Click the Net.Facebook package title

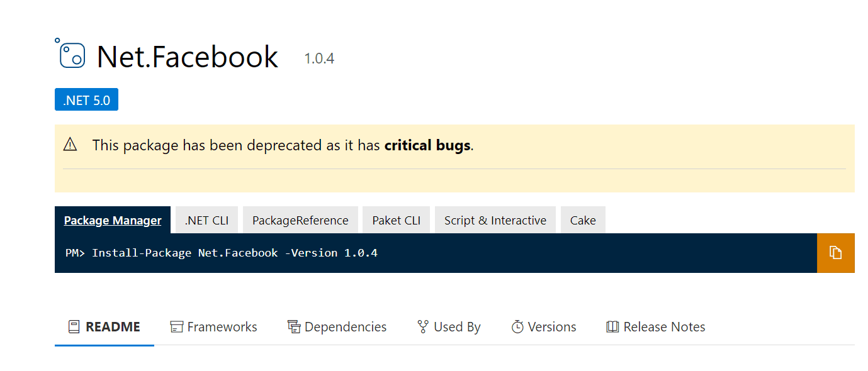pyautogui.click(x=188, y=57)
